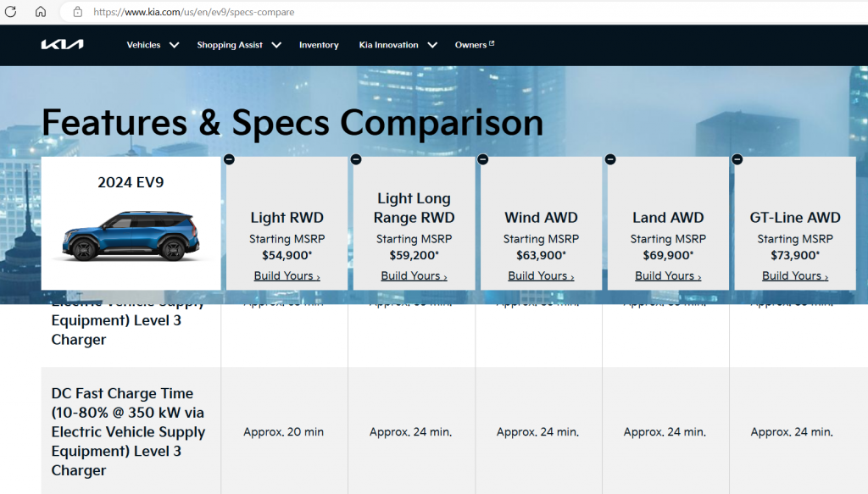Go to browser home page icon
The height and width of the screenshot is (494, 868).
tap(40, 12)
